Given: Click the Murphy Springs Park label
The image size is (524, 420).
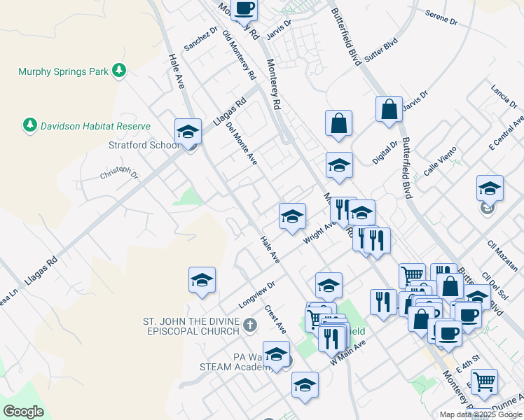Looking at the screenshot, I should (63, 71).
